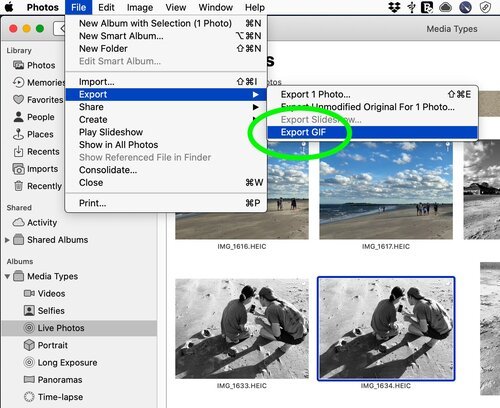
Task: Choose Export Unmodified Original For 1 Photo
Action: [x=372, y=107]
